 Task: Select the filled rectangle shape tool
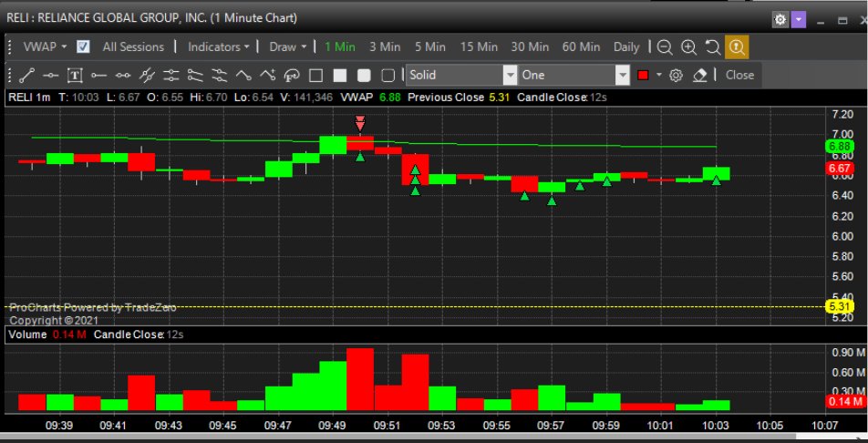339,76
